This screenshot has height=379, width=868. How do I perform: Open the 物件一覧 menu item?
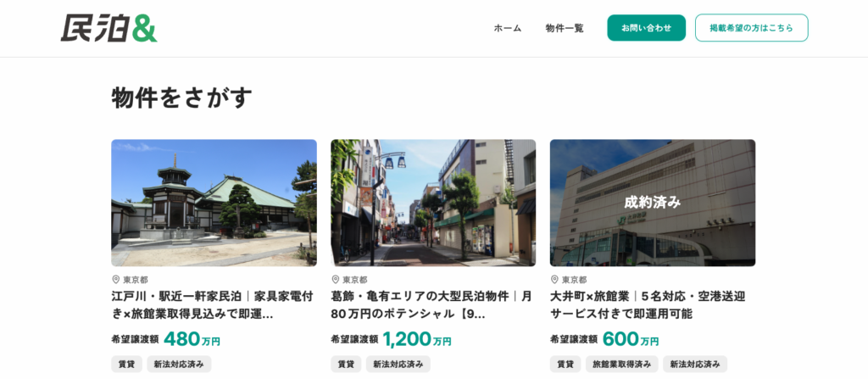pyautogui.click(x=564, y=28)
